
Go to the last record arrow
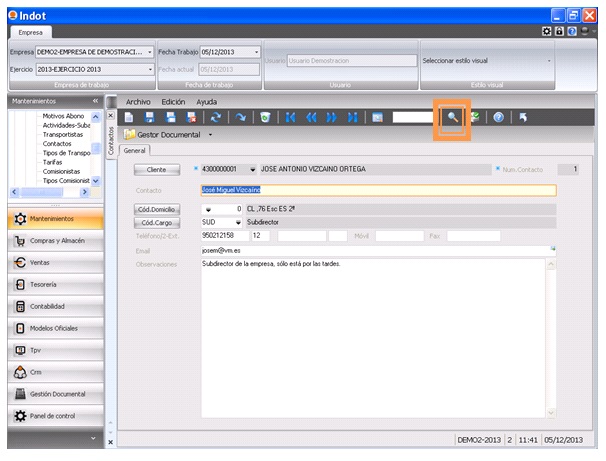click(x=352, y=118)
